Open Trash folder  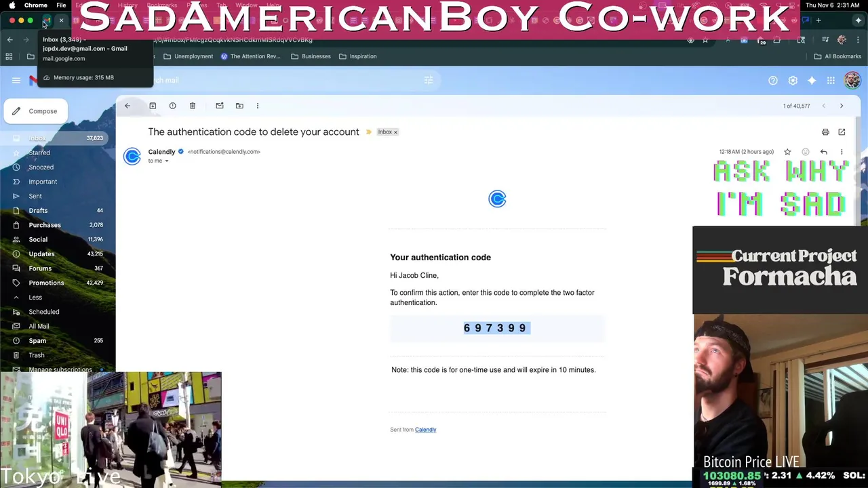tap(54, 355)
